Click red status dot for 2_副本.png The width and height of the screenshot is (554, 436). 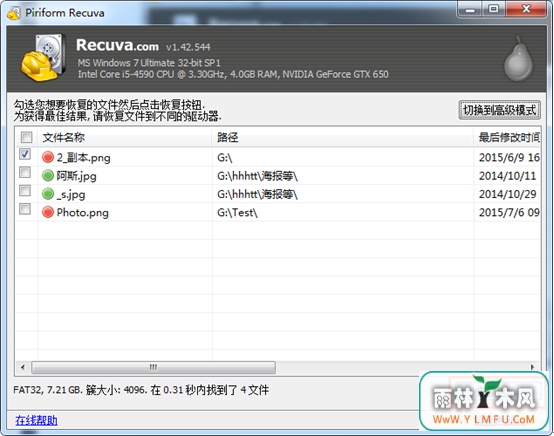pyautogui.click(x=48, y=157)
